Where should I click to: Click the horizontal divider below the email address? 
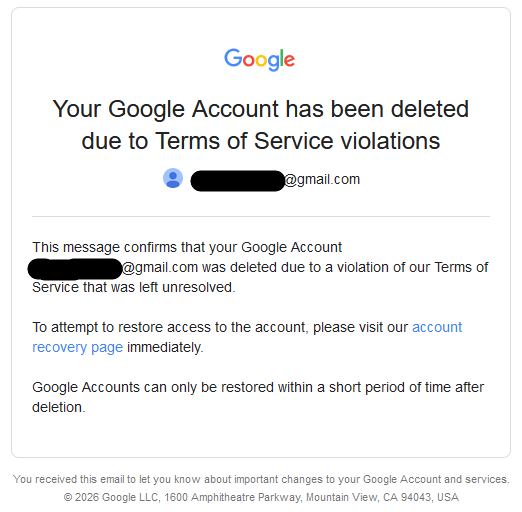coord(261,216)
